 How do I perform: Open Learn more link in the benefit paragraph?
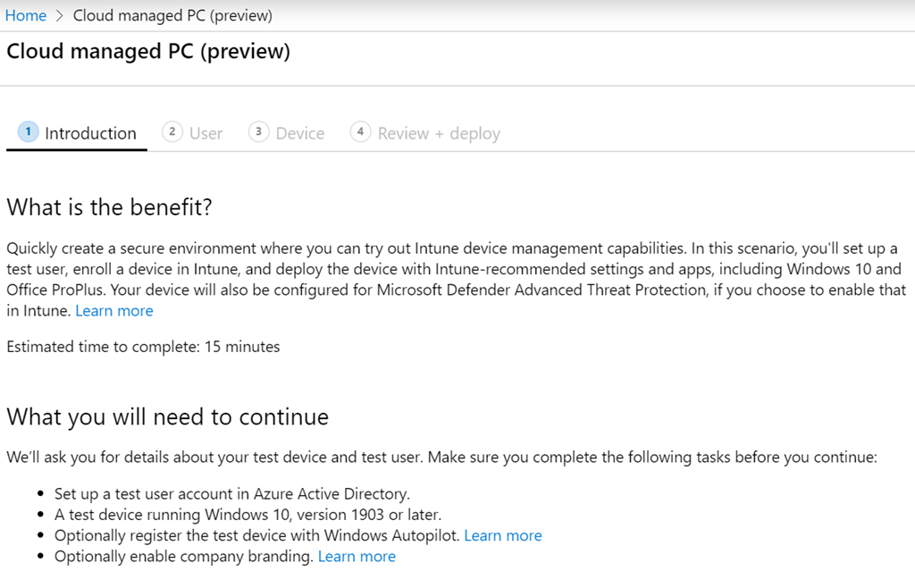tap(114, 311)
